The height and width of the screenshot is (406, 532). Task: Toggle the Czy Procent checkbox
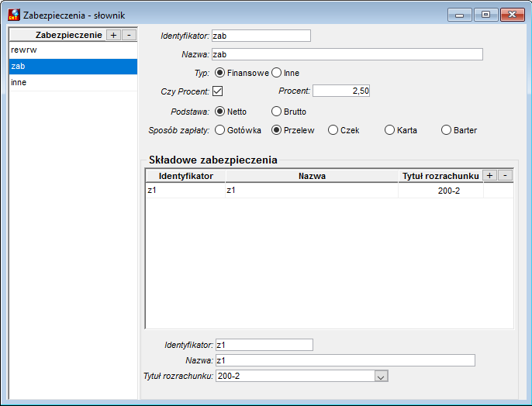point(217,91)
